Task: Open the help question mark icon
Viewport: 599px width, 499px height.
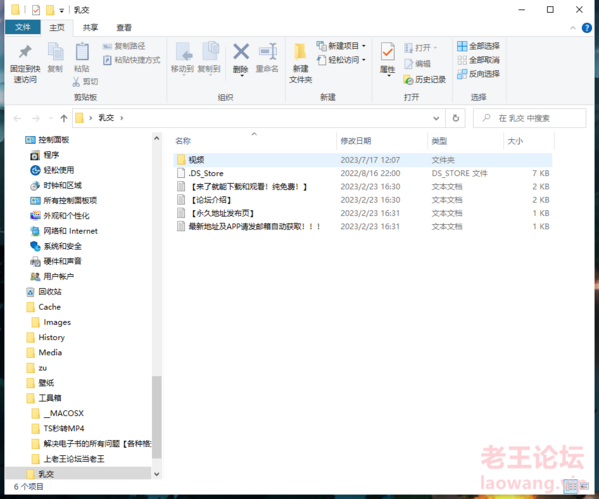Action: pyautogui.click(x=586, y=28)
